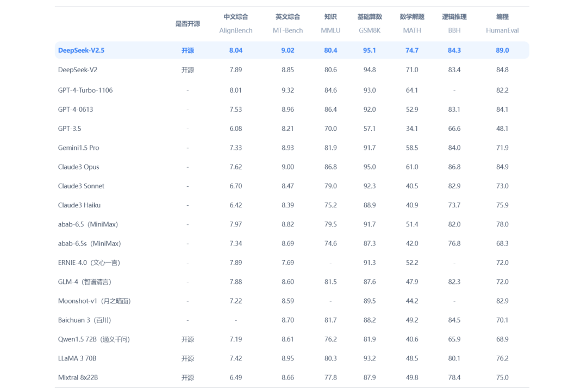This screenshot has height=392, width=587.
Task: Select Moonshot-v1 (月之暗面) row label
Action: click(x=95, y=301)
